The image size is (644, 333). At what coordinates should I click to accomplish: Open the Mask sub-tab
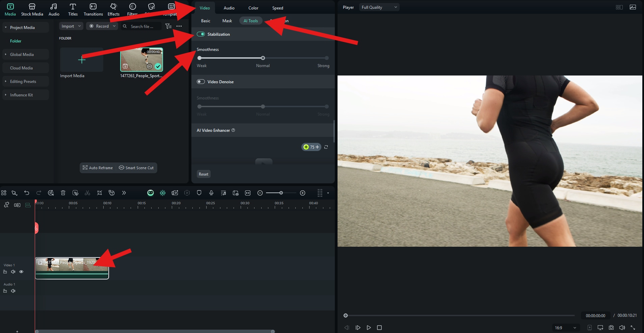pos(227,21)
